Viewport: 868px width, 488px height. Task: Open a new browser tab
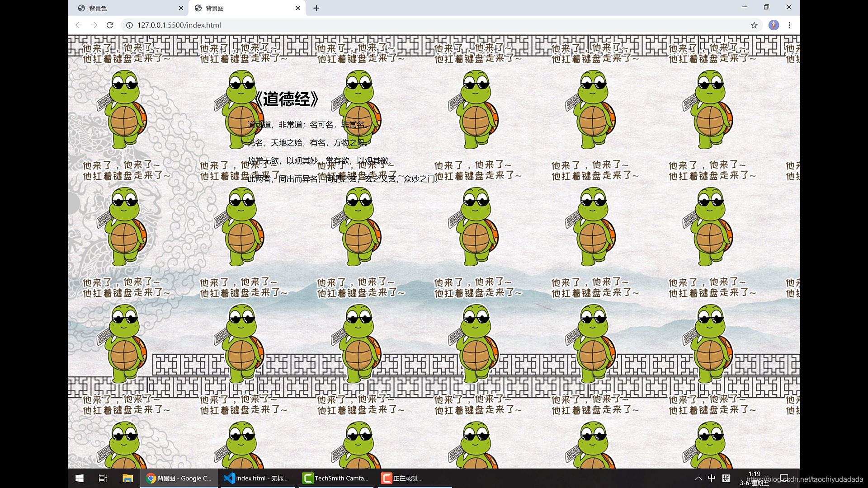click(316, 8)
